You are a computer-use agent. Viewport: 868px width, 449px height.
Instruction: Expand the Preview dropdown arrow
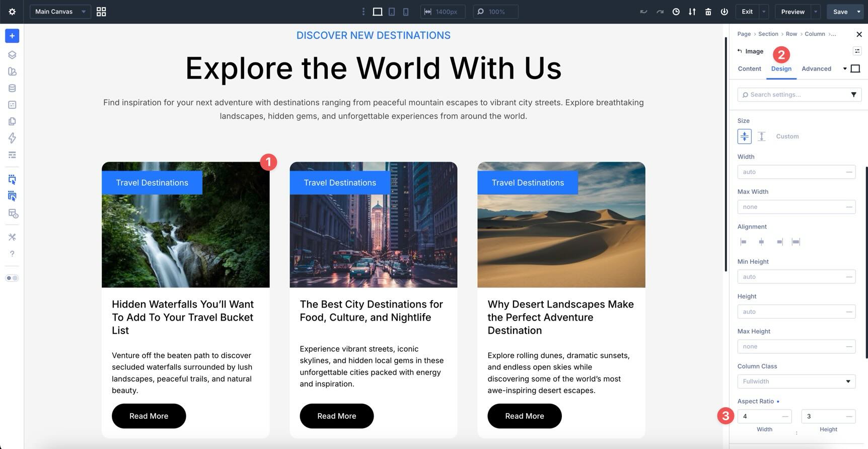[816, 12]
